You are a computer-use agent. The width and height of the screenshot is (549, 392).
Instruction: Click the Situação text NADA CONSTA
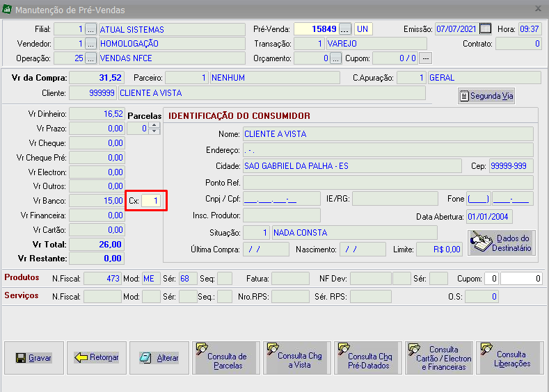[300, 233]
